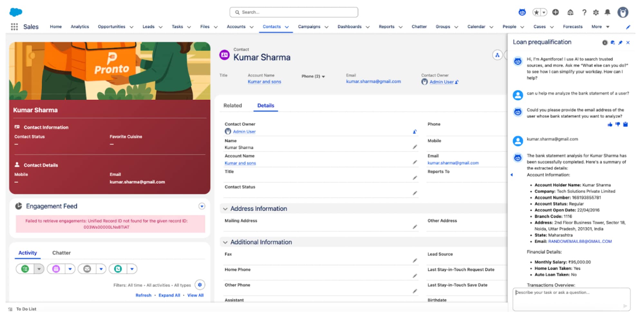Create a record with the global plus icon
The image size is (644, 319).
coord(555,12)
